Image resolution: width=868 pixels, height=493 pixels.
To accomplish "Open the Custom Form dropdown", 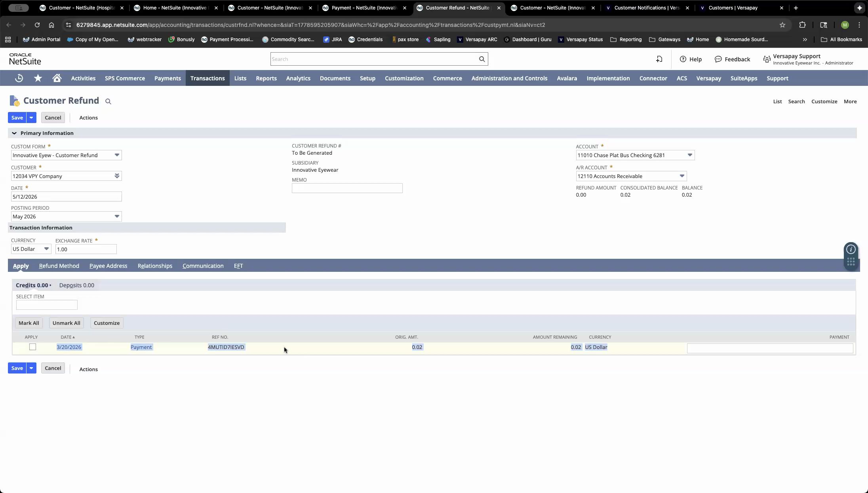I will pos(117,155).
